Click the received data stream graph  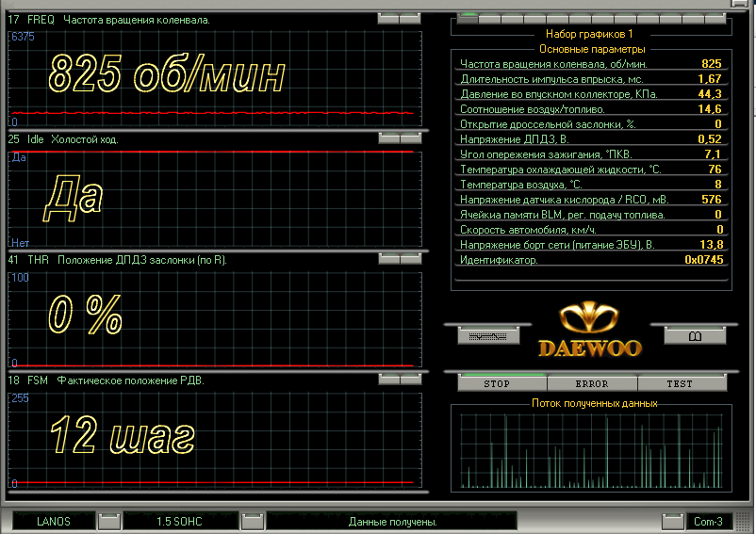[589, 448]
